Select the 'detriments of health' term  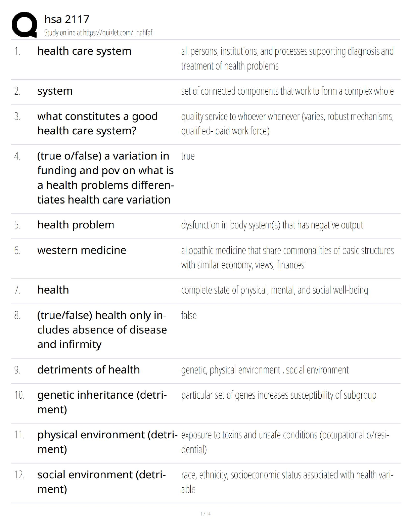point(89,370)
